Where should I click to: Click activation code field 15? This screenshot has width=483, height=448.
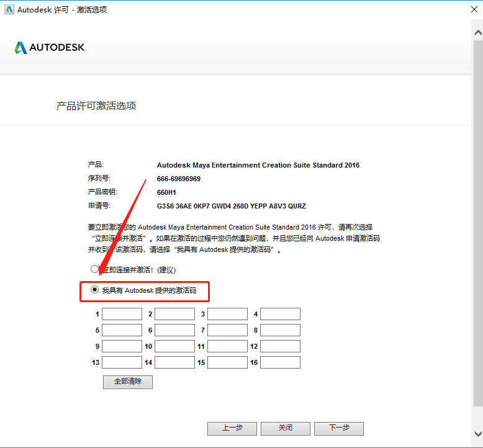[x=227, y=362]
